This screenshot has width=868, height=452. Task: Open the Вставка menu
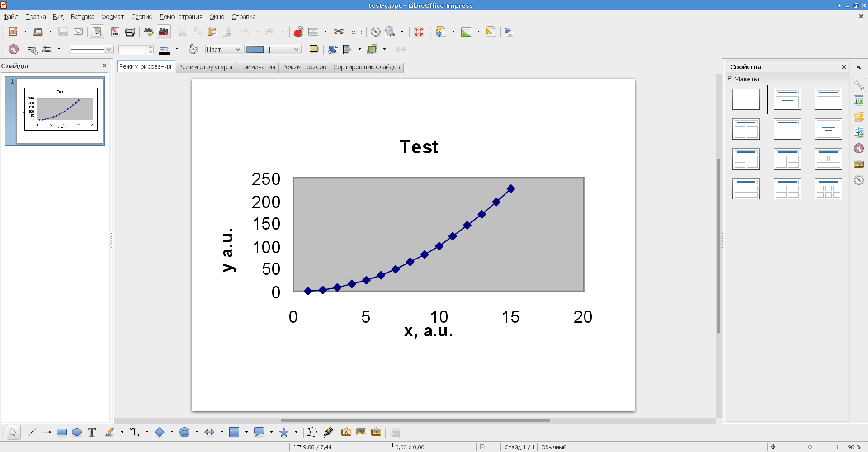point(82,17)
